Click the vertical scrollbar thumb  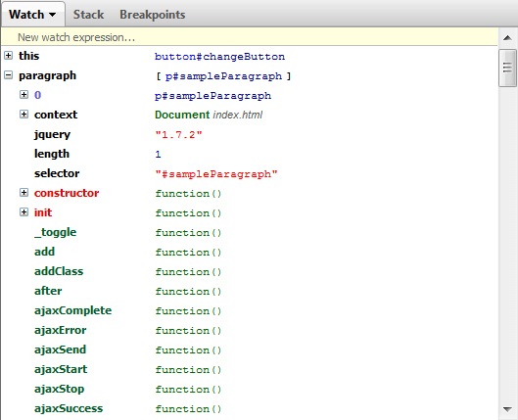click(507, 68)
